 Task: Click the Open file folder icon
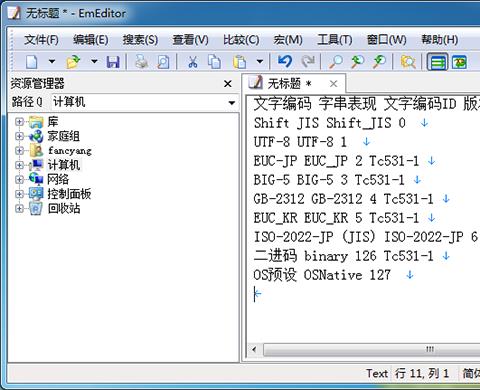point(74,62)
